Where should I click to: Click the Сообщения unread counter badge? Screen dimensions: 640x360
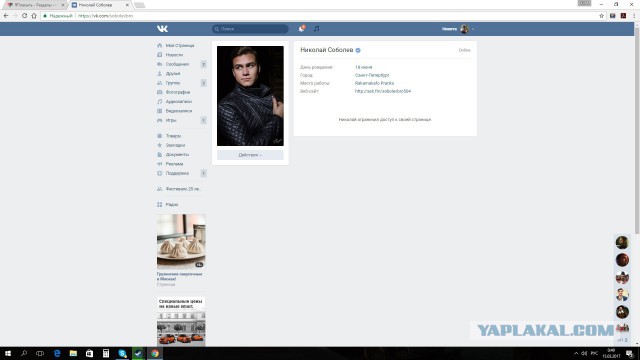[203, 64]
